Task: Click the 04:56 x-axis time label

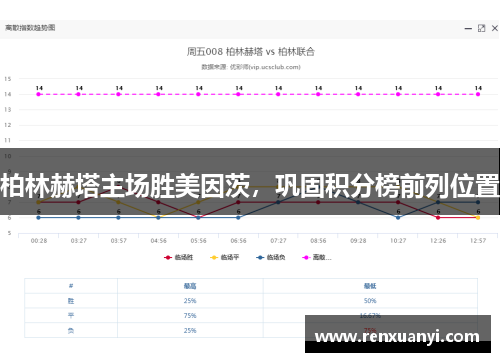Action: point(158,241)
